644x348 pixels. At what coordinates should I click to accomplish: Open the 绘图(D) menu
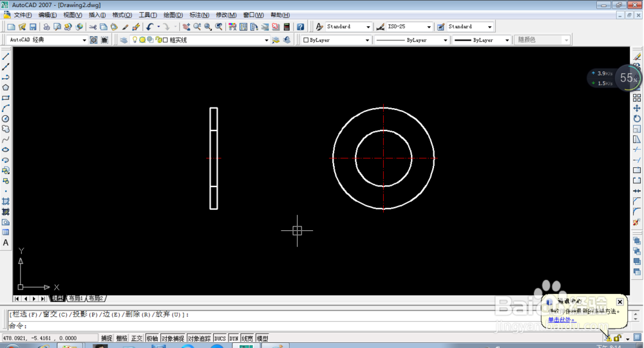(x=173, y=15)
